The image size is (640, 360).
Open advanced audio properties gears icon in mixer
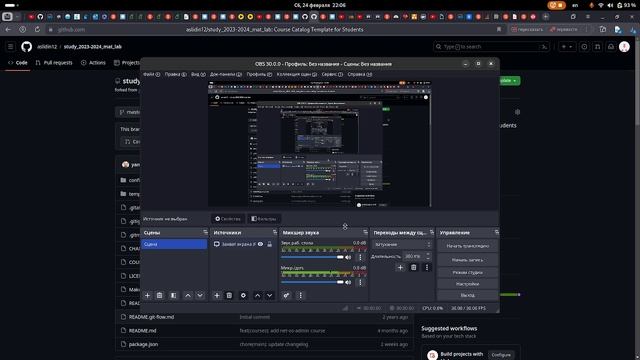[287, 296]
